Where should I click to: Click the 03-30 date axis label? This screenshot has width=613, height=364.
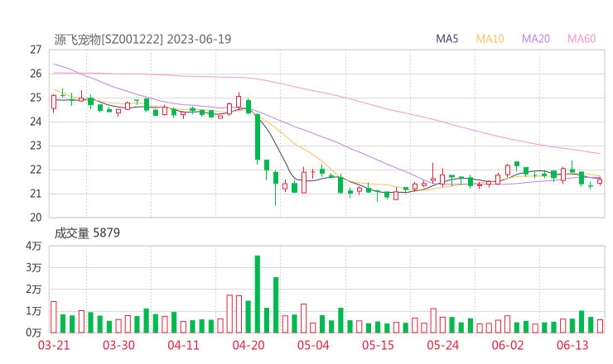click(x=118, y=345)
